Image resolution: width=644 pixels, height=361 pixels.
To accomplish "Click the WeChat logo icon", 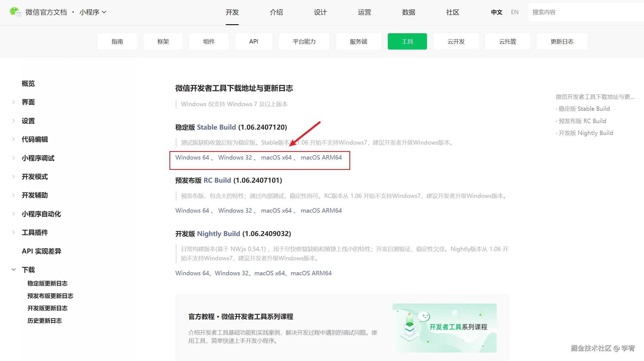I will click(x=15, y=12).
